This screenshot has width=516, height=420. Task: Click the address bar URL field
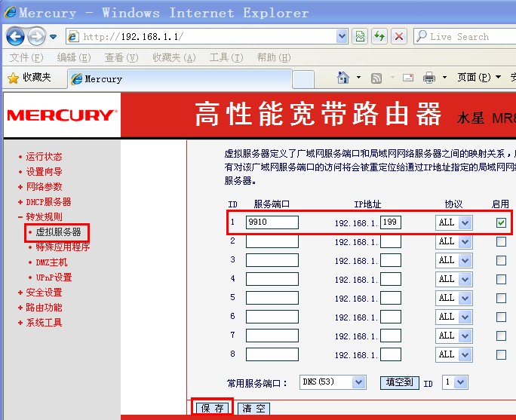(x=207, y=36)
